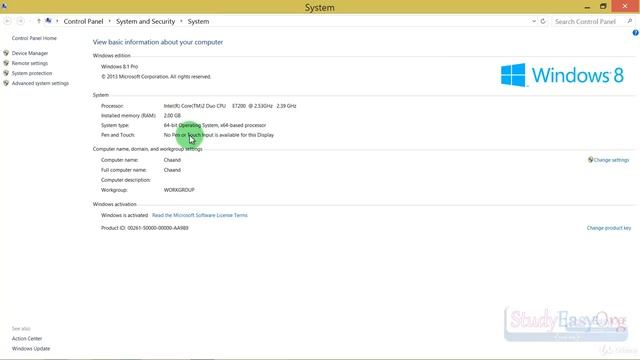Click the shield icon beside Change settings
The width and height of the screenshot is (640, 360).
[x=590, y=160]
